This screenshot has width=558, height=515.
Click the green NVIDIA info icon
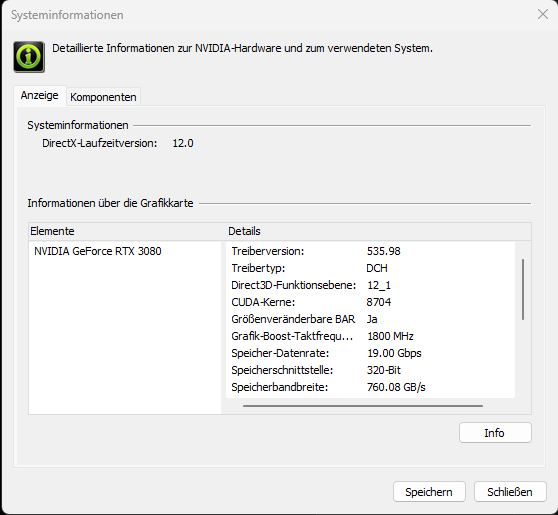click(x=29, y=57)
